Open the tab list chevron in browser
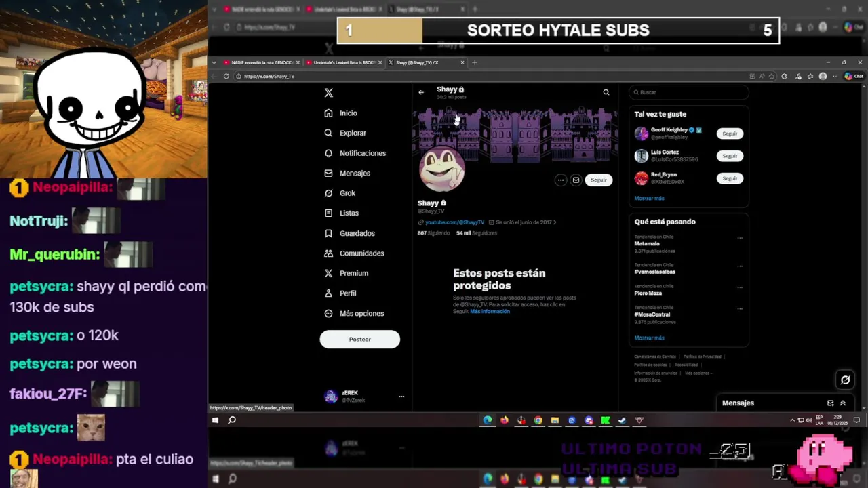This screenshot has height=488, width=868. [214, 62]
